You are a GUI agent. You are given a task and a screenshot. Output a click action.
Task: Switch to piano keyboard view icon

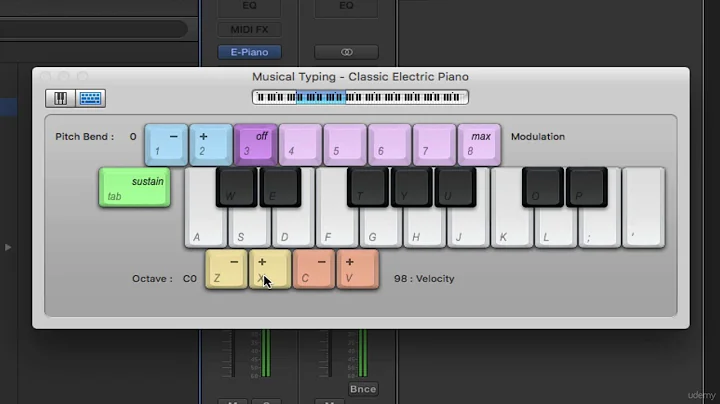(x=61, y=98)
